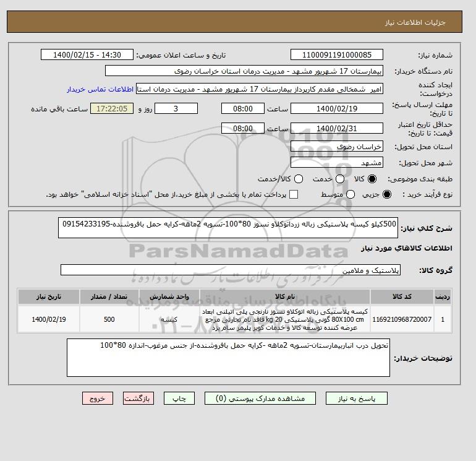Viewport: 476px width, 461px height.
Task: Click the price validity date 1400/02/31 field
Action: pos(337,128)
